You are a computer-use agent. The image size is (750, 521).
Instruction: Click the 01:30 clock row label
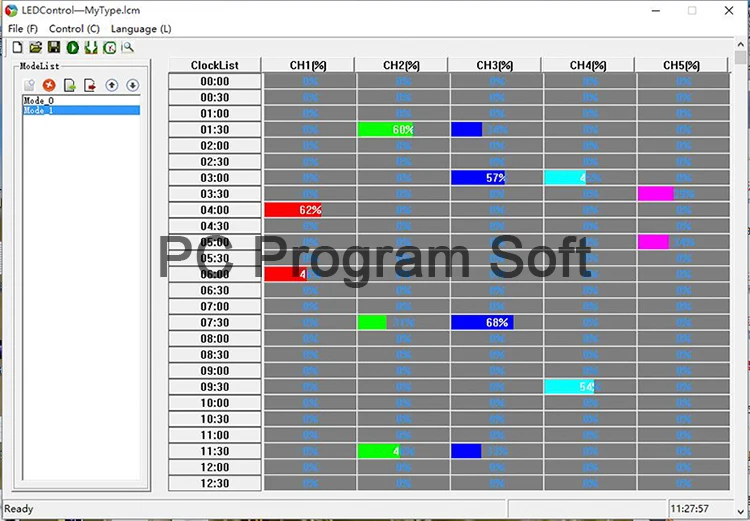coord(215,129)
